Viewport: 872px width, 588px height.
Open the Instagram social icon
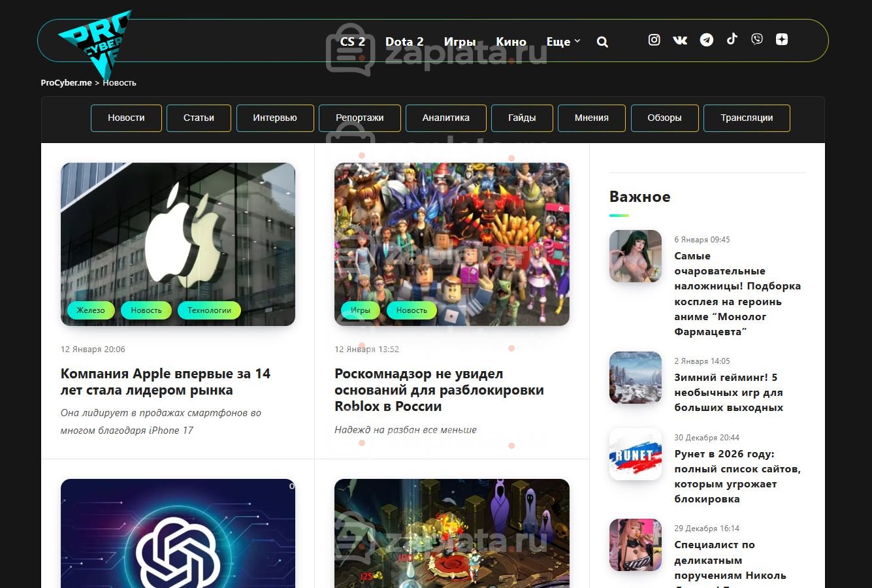pos(654,40)
